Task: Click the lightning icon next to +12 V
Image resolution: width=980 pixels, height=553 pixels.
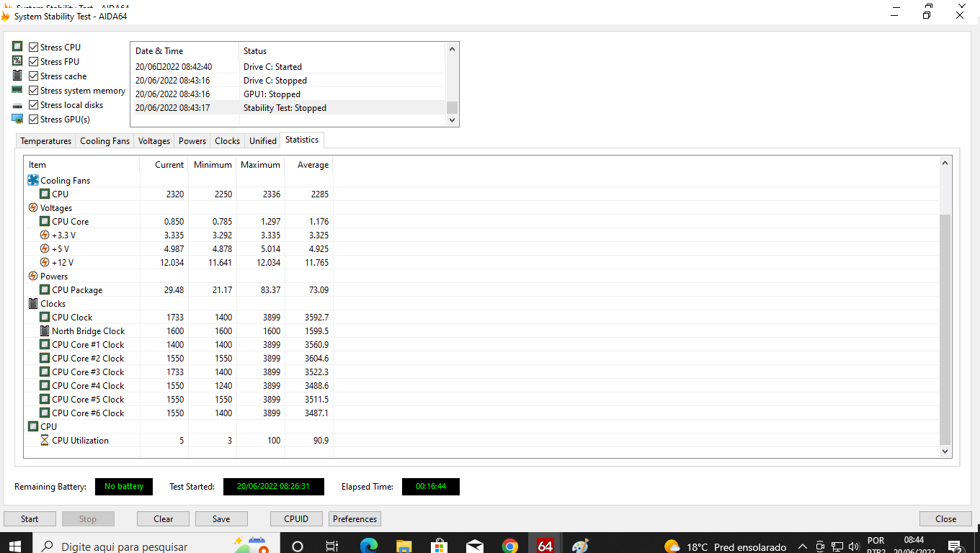Action: [45, 263]
